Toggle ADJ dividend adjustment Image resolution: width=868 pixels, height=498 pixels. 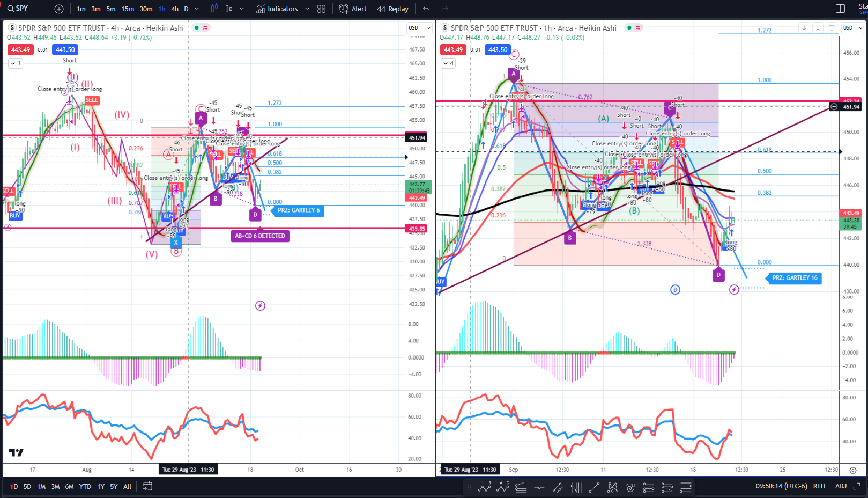tap(841, 486)
